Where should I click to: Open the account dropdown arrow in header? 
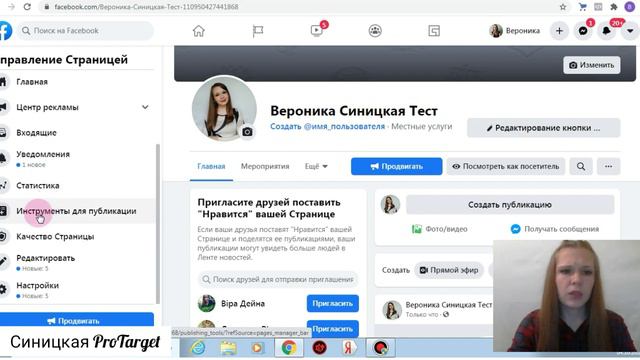(x=630, y=31)
